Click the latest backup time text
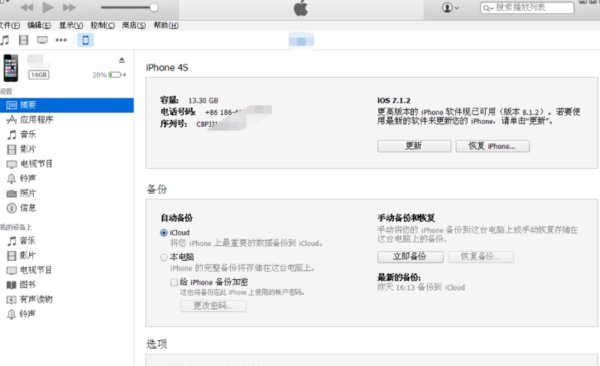Image resolution: width=600 pixels, height=366 pixels. (421, 288)
